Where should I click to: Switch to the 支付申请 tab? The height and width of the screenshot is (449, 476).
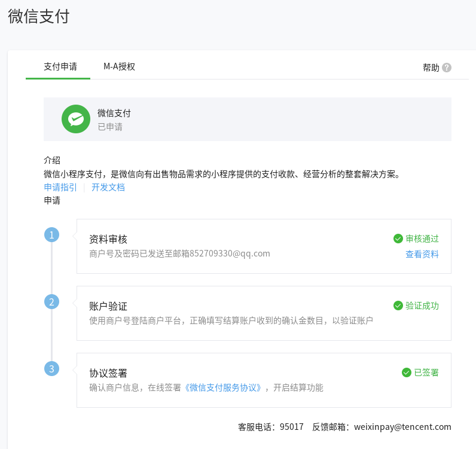[60, 66]
